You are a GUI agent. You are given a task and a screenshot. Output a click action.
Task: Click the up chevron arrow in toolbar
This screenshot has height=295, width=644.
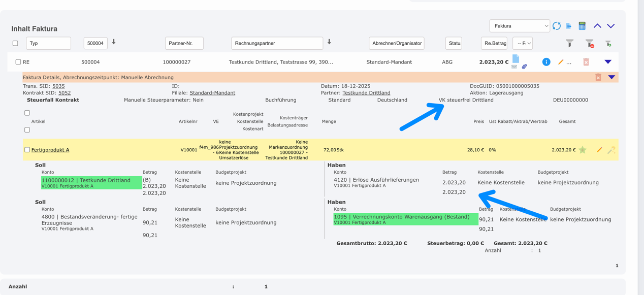tap(597, 26)
